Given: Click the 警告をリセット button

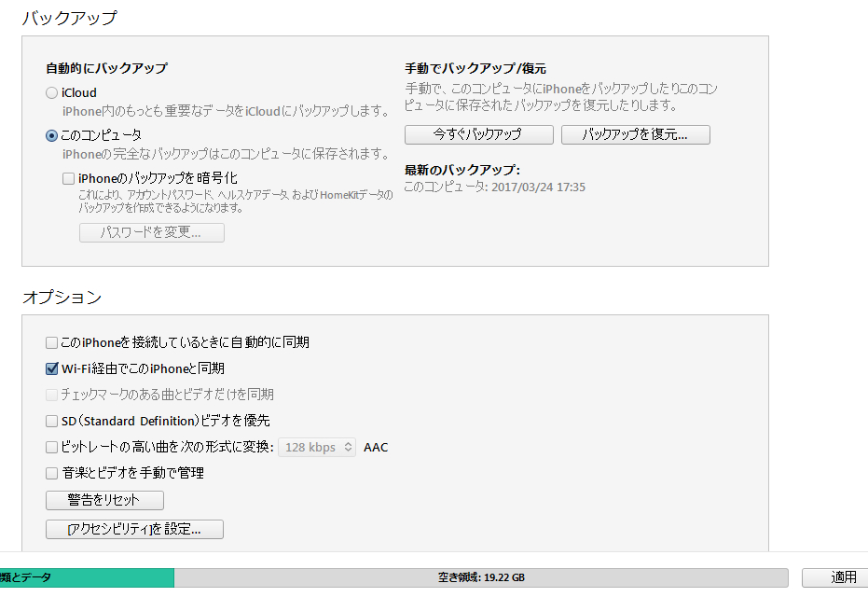Looking at the screenshot, I should [x=104, y=500].
